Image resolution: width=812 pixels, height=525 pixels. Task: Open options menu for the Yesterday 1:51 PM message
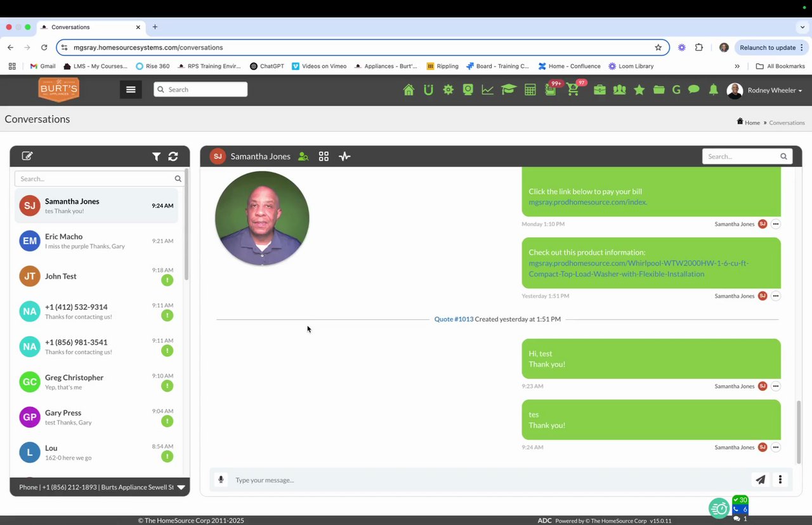tap(775, 296)
